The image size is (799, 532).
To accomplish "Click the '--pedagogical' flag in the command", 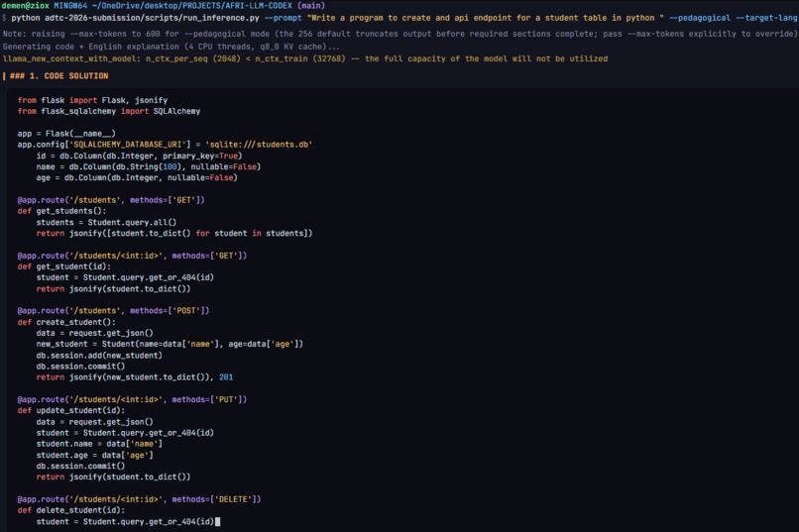I will [700, 18].
